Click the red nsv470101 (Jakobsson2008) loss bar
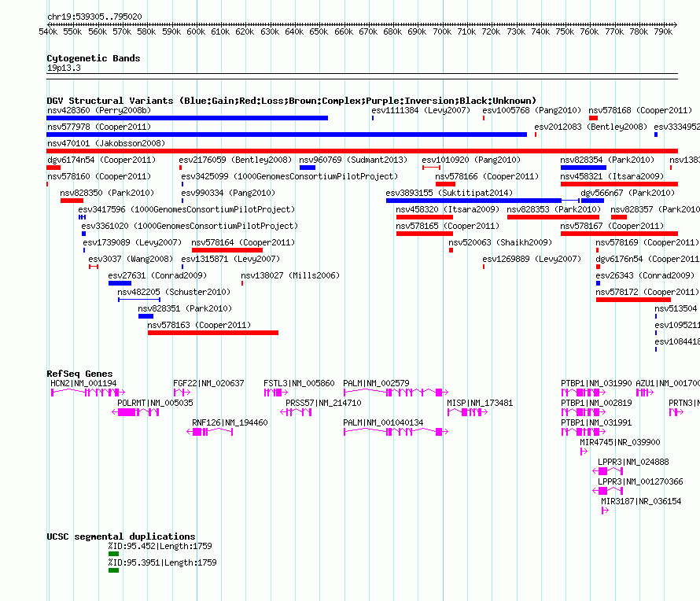This screenshot has height=601, width=700. [x=362, y=151]
